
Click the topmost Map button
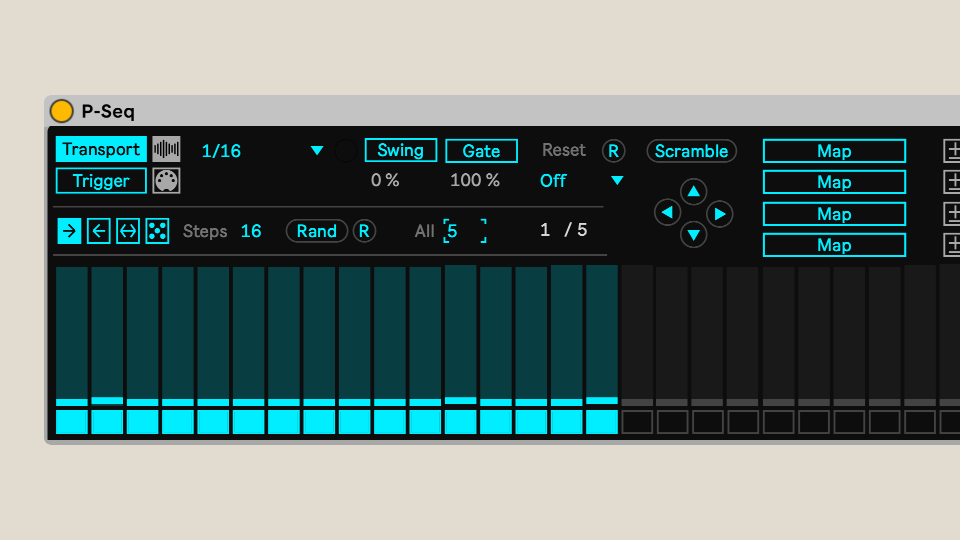click(x=834, y=151)
